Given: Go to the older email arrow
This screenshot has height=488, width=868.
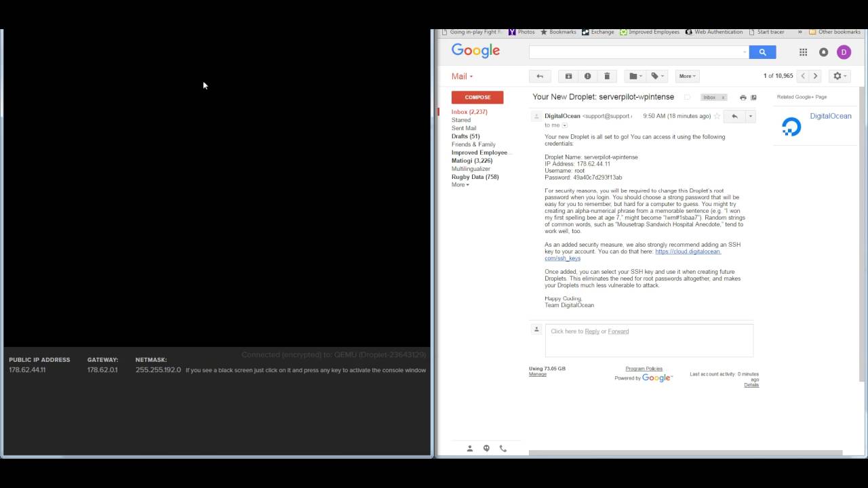Looking at the screenshot, I should point(815,76).
